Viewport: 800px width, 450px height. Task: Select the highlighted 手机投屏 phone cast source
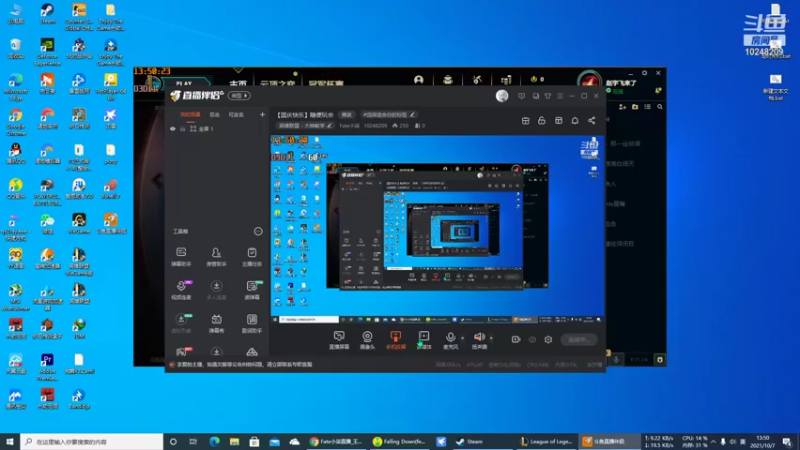coord(395,340)
